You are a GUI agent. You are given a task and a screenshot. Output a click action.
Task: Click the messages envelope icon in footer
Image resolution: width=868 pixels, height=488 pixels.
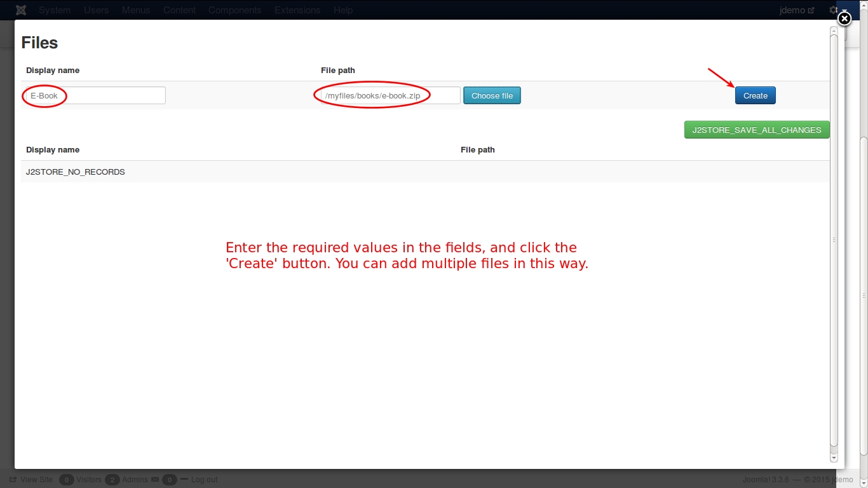tap(155, 480)
